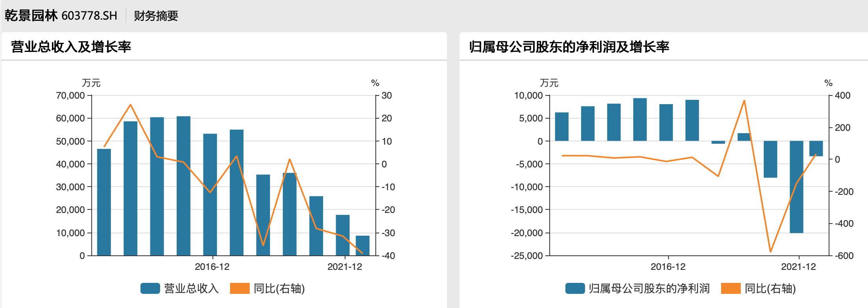Click the lowest trough of the net profit growth line
Image resolution: width=868 pixels, height=308 pixels.
click(770, 251)
